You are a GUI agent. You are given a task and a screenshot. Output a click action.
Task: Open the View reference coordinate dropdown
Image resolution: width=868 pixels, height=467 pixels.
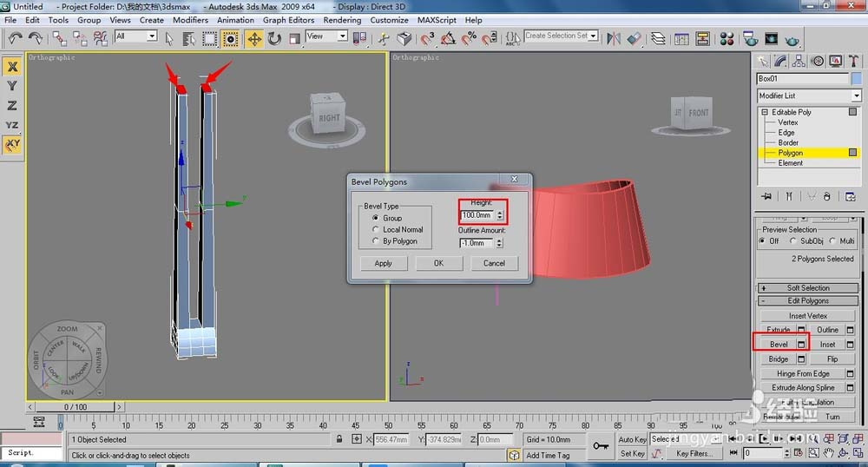[326, 36]
